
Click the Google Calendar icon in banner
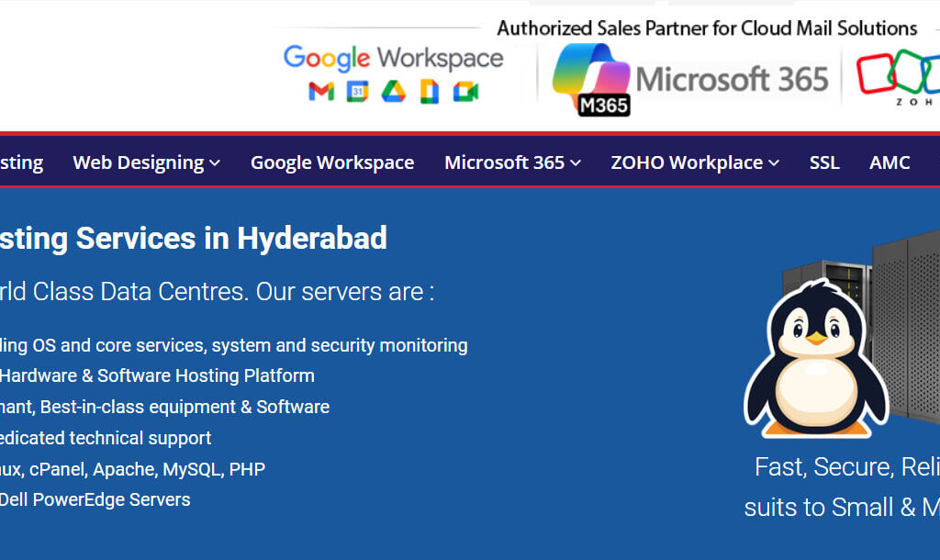coord(357,91)
